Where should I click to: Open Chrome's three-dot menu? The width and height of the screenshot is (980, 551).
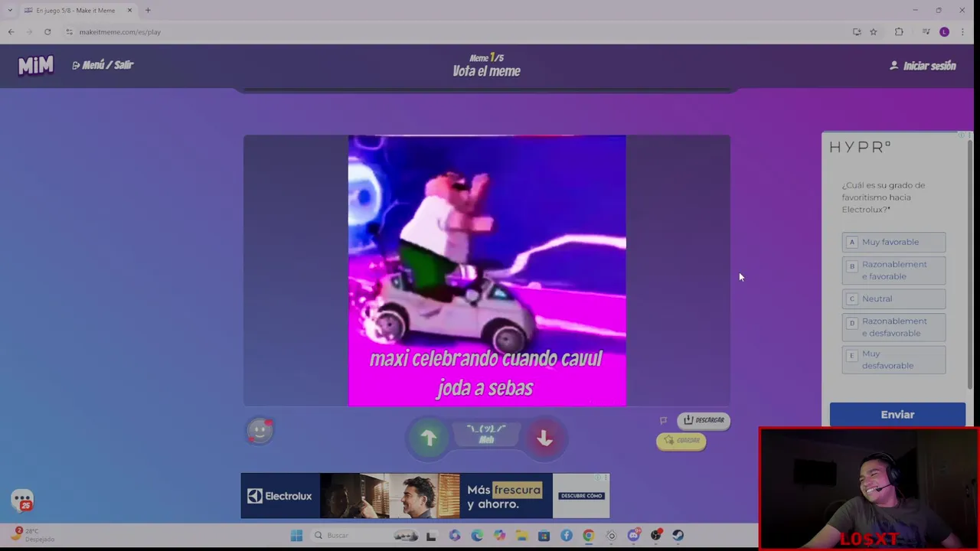pos(962,32)
